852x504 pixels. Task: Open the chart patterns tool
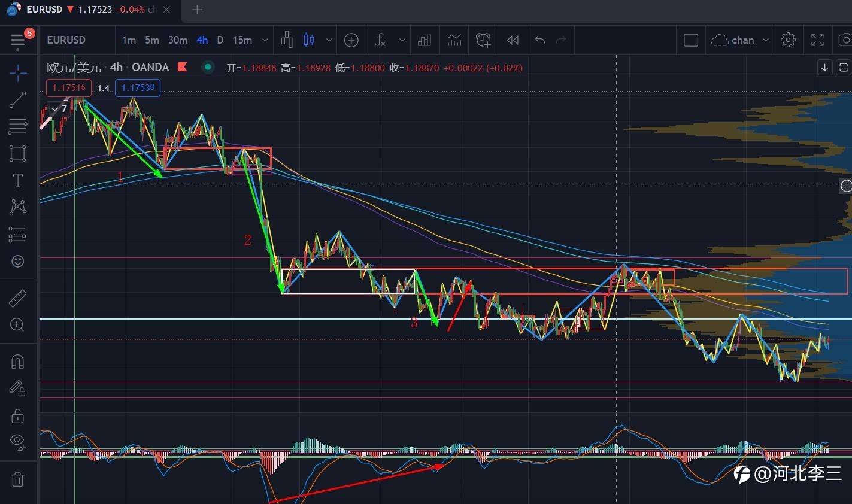(x=18, y=207)
